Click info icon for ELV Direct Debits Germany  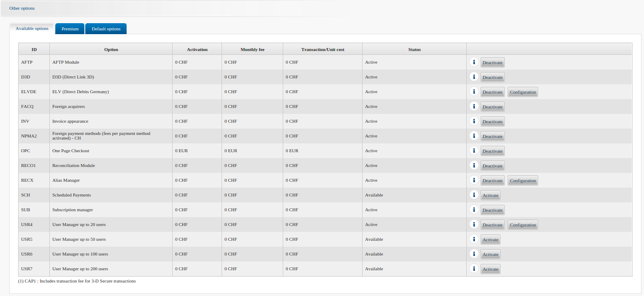click(474, 92)
